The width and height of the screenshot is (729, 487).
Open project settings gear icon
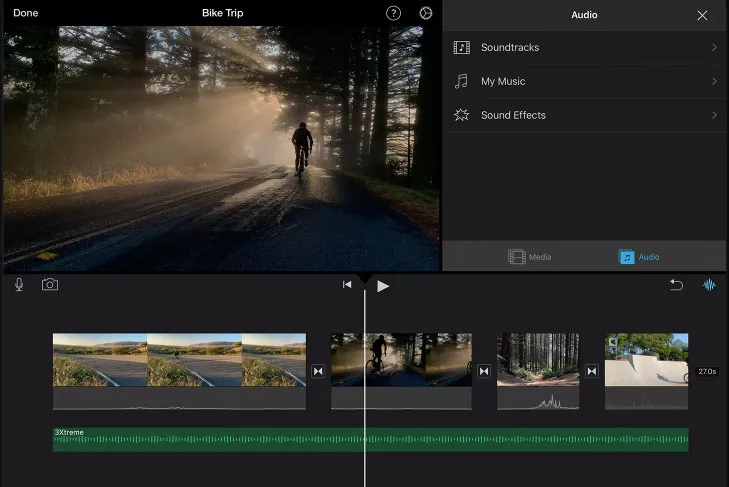click(425, 13)
